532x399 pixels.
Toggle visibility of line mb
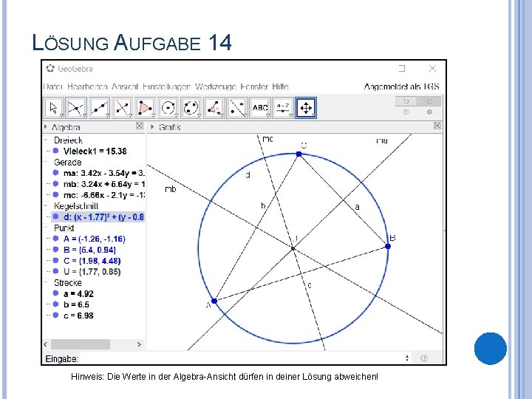pyautogui.click(x=56, y=183)
